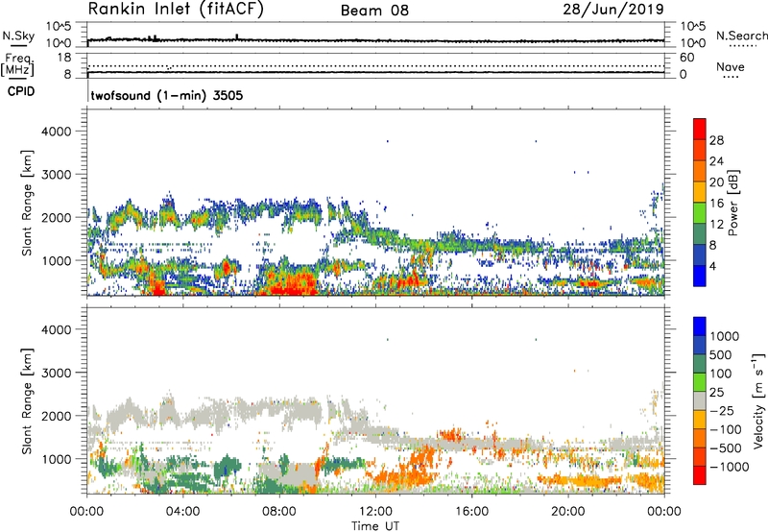Select '4000' on the velocity panel range axis

pyautogui.click(x=57, y=329)
